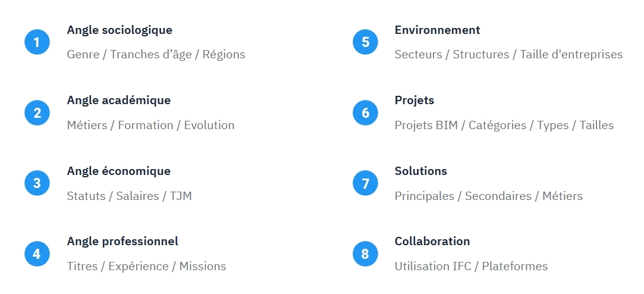Click the Genre / Tranches d'âge / Régions text
This screenshot has height=294, width=644.
[156, 54]
